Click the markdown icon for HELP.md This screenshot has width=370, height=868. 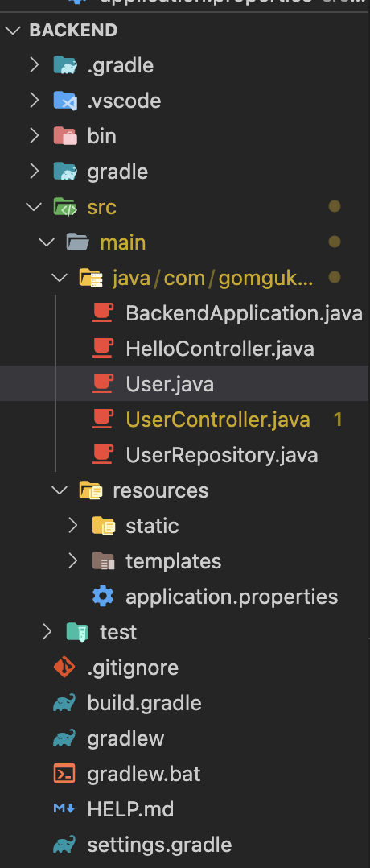click(x=64, y=809)
